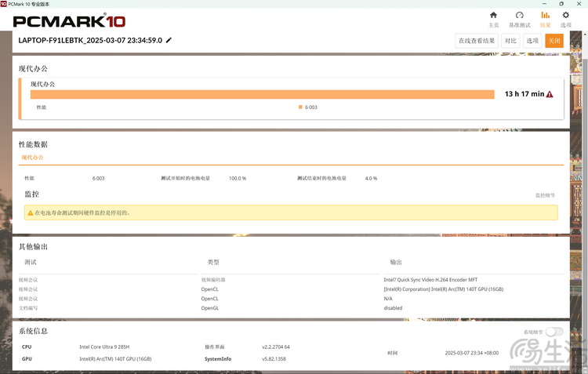Screen dimensions: 588x374
Task: Click the 100.0 % starting battery value
Action: point(238,178)
